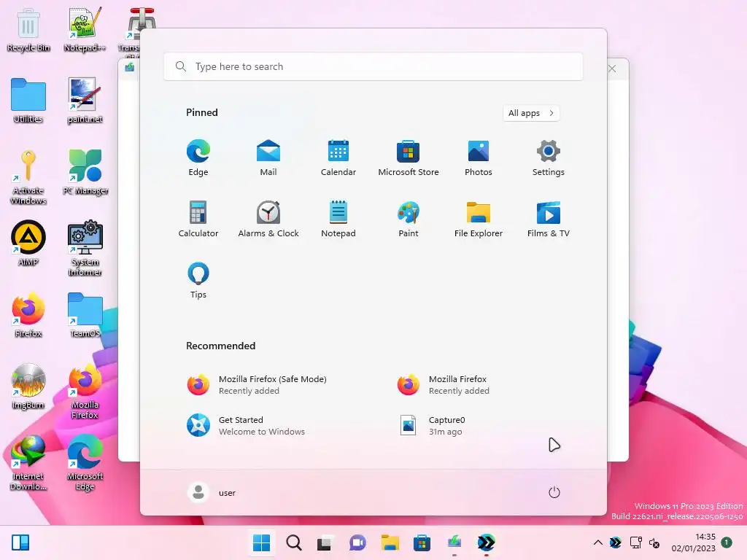Select ImgBurn desktop shortcut

tap(28, 386)
